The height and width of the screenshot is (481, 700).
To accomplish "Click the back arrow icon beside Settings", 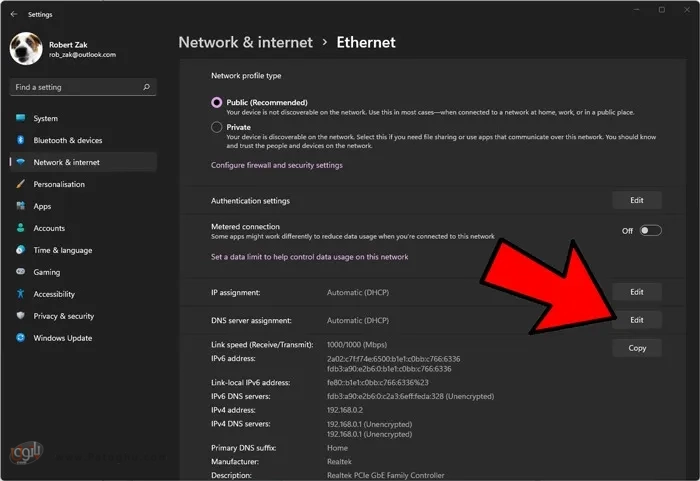I will pos(14,14).
